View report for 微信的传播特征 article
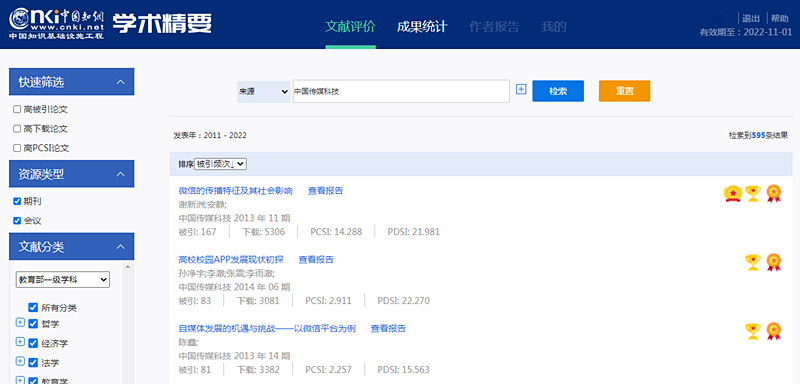The height and width of the screenshot is (384, 800). point(326,191)
